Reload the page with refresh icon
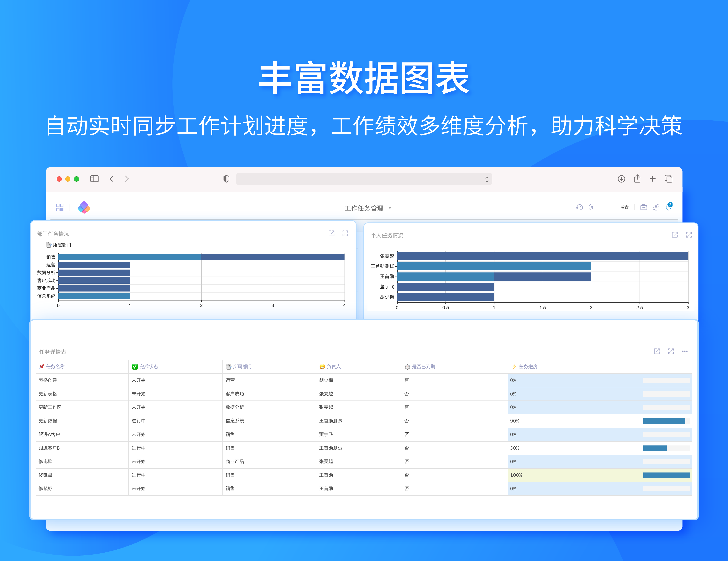The height and width of the screenshot is (561, 728). tap(487, 179)
